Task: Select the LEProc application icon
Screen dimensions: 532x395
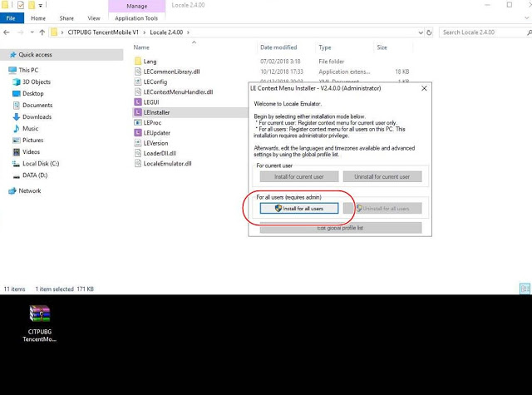Action: point(138,122)
